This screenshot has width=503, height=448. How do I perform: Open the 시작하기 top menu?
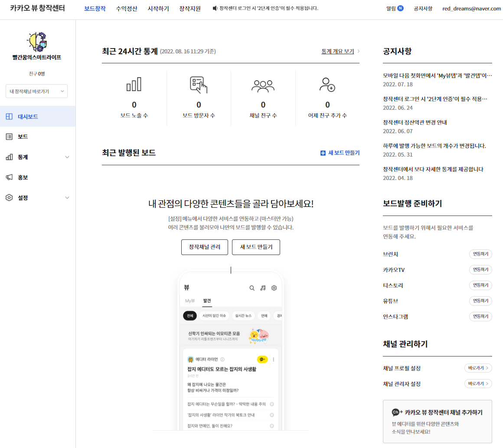[158, 9]
